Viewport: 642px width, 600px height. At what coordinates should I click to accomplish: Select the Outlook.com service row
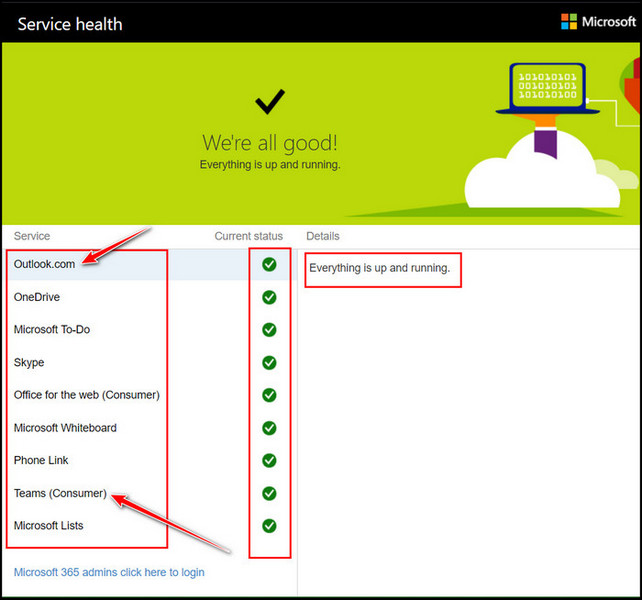pos(149,265)
